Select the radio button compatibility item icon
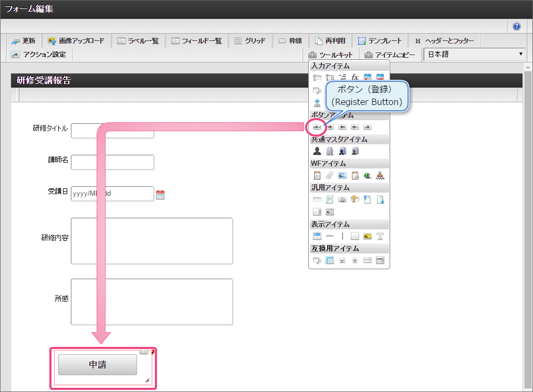Image resolution: width=533 pixels, height=392 pixels. 355,260
